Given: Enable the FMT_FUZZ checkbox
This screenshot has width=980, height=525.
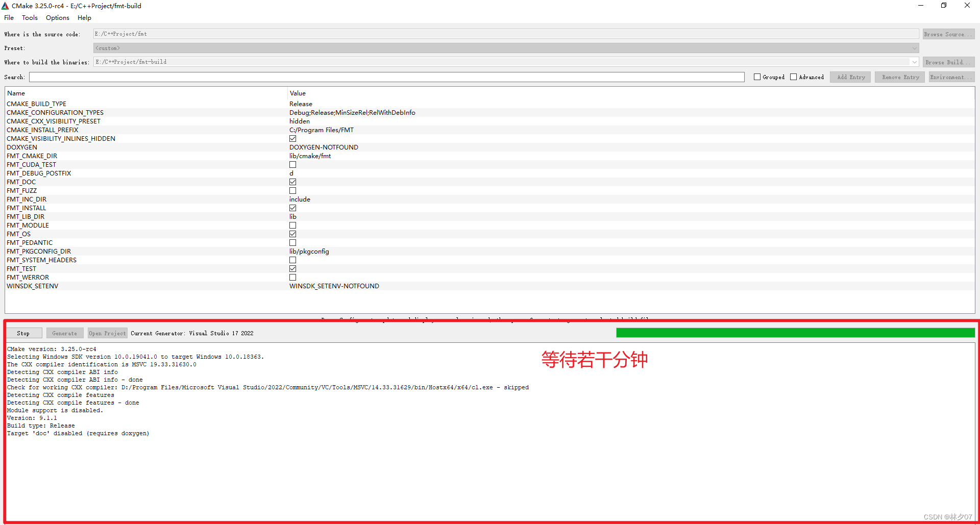Looking at the screenshot, I should (x=292, y=191).
